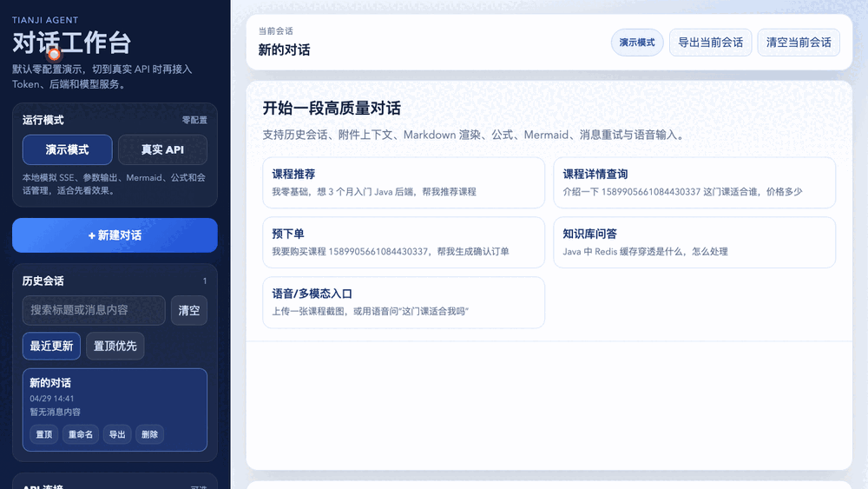The image size is (868, 489).
Task: Choose the 知识库问答 suggestion card
Action: coord(694,242)
